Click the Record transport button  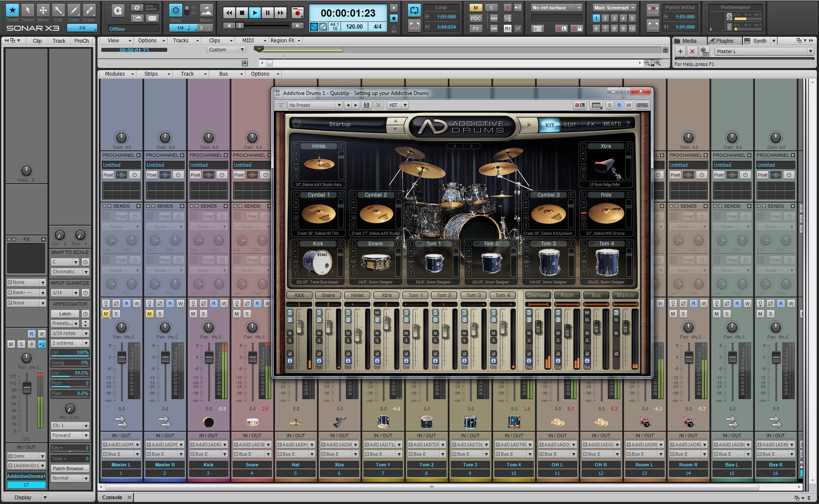297,13
